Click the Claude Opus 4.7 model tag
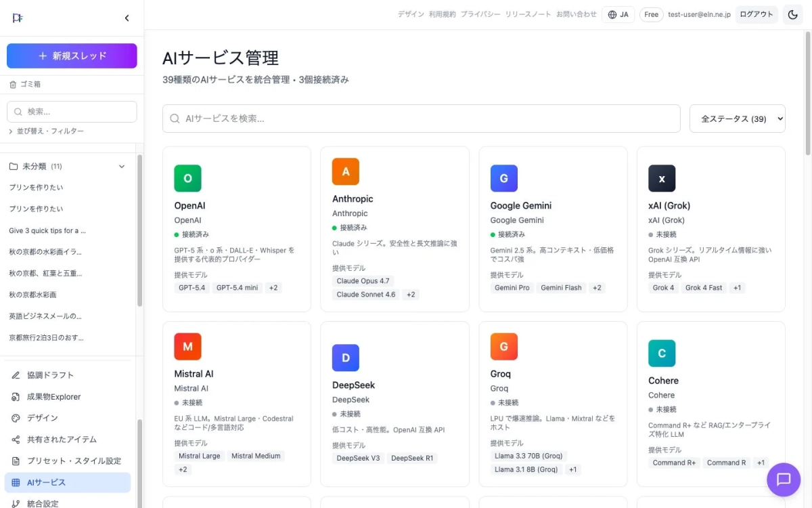This screenshot has width=812, height=508. pos(363,281)
